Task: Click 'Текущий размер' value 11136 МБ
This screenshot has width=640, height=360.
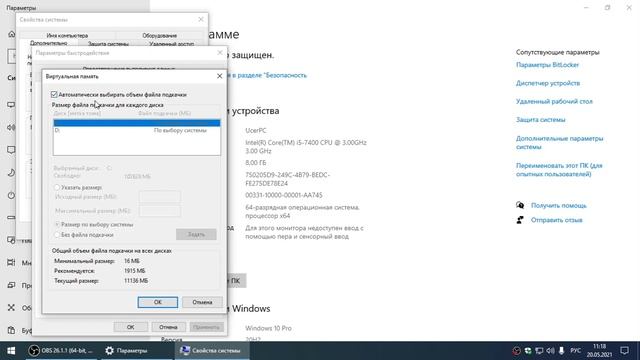Action: (x=136, y=281)
